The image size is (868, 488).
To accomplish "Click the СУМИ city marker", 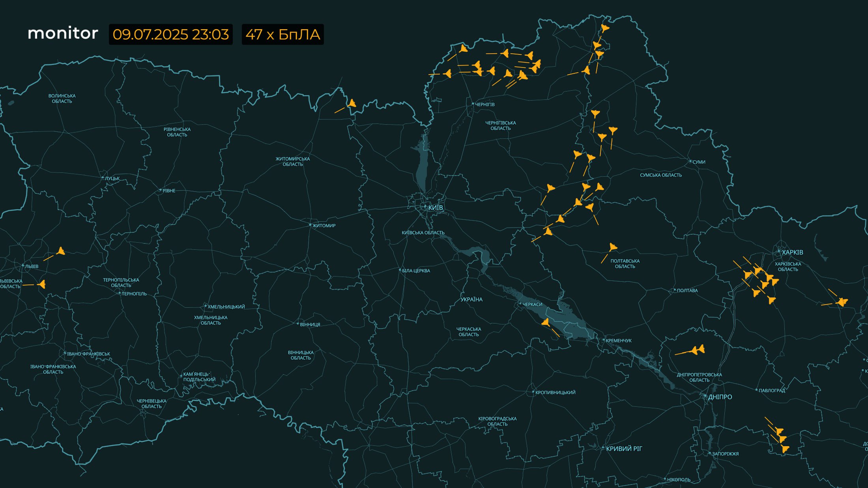I will [x=690, y=161].
